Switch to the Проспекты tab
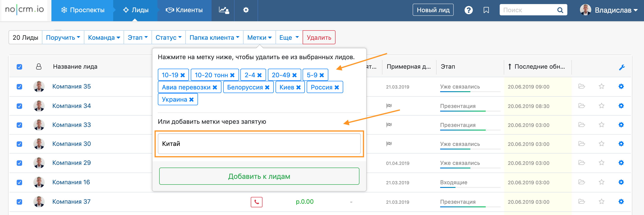The height and width of the screenshot is (215, 644). tap(83, 10)
